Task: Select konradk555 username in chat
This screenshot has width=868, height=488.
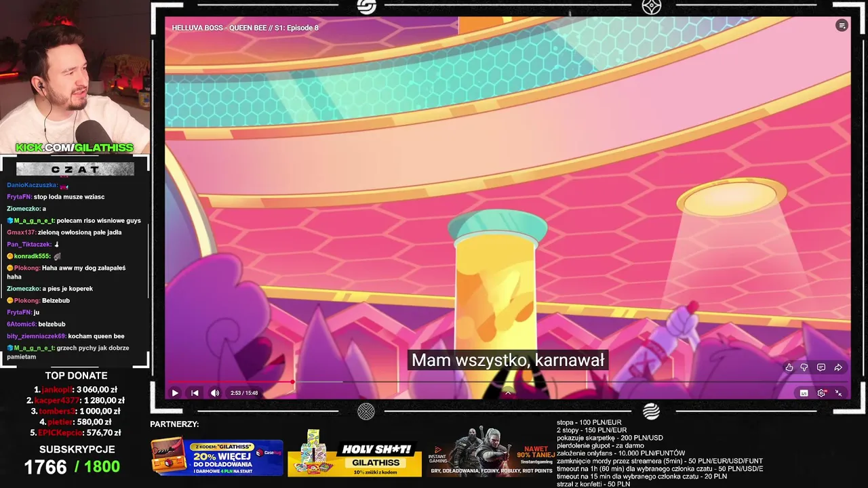Action: point(33,256)
